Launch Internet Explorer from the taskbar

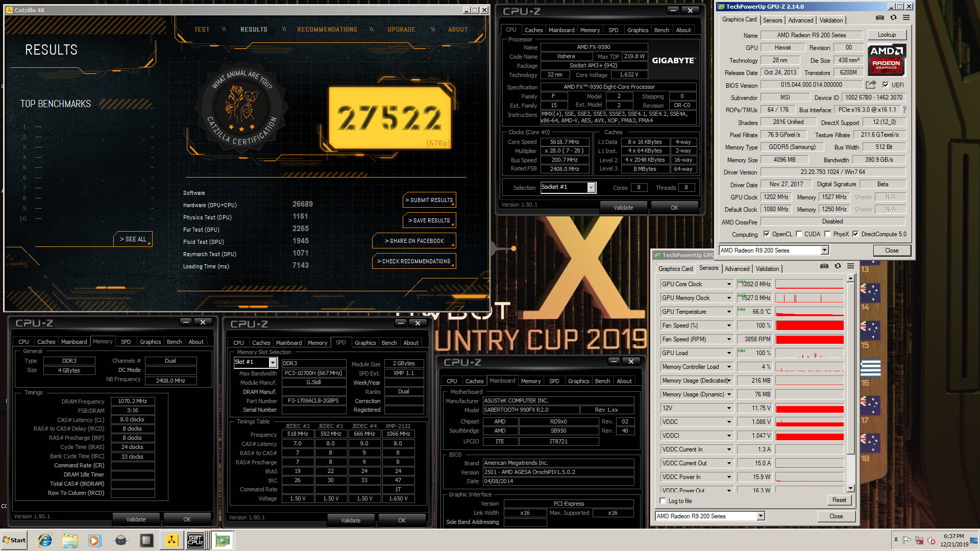coord(45,540)
